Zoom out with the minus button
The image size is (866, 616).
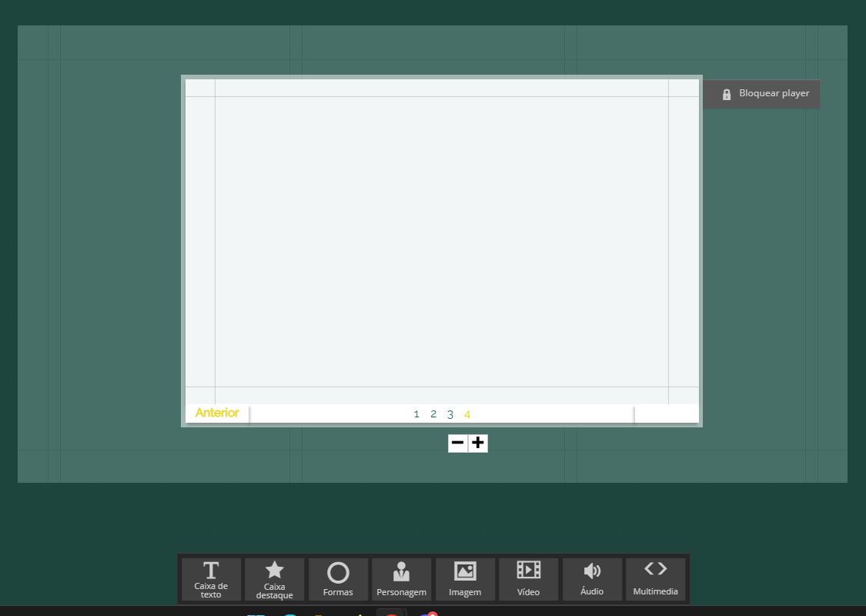pyautogui.click(x=458, y=443)
